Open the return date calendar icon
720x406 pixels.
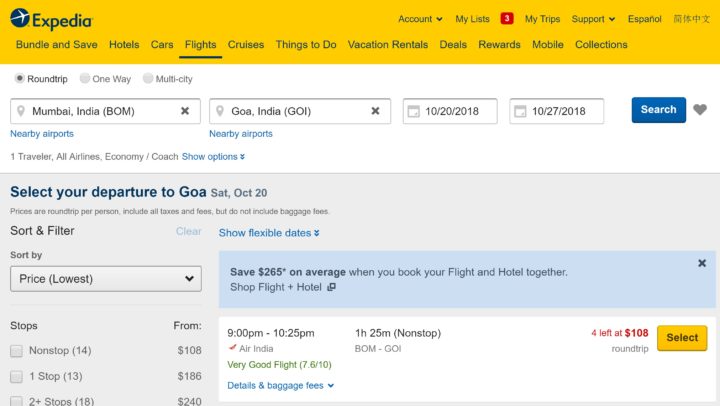click(x=520, y=111)
